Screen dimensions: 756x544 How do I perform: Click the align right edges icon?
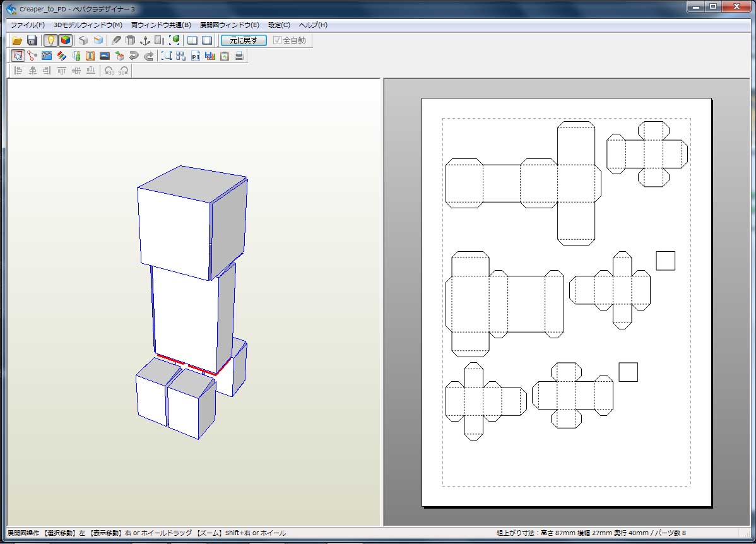pyautogui.click(x=47, y=71)
